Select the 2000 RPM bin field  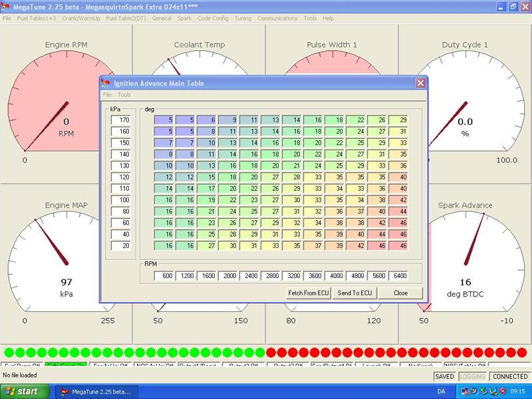pyautogui.click(x=228, y=276)
